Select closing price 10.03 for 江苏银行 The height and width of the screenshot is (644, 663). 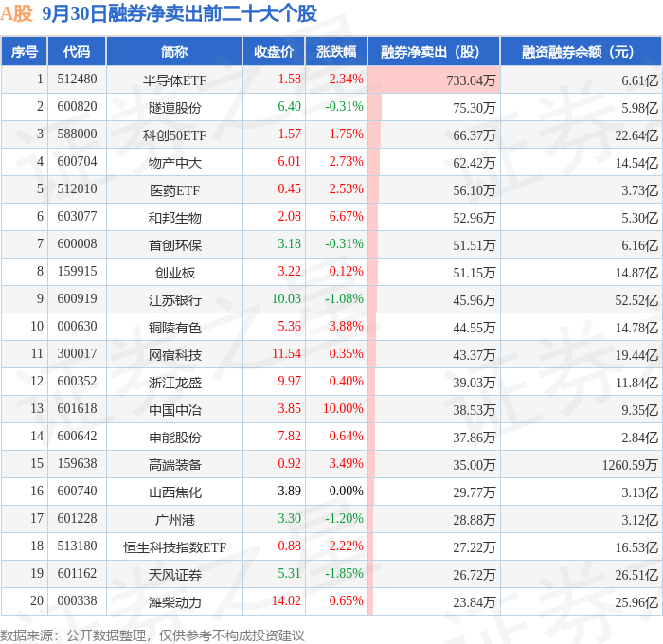286,299
